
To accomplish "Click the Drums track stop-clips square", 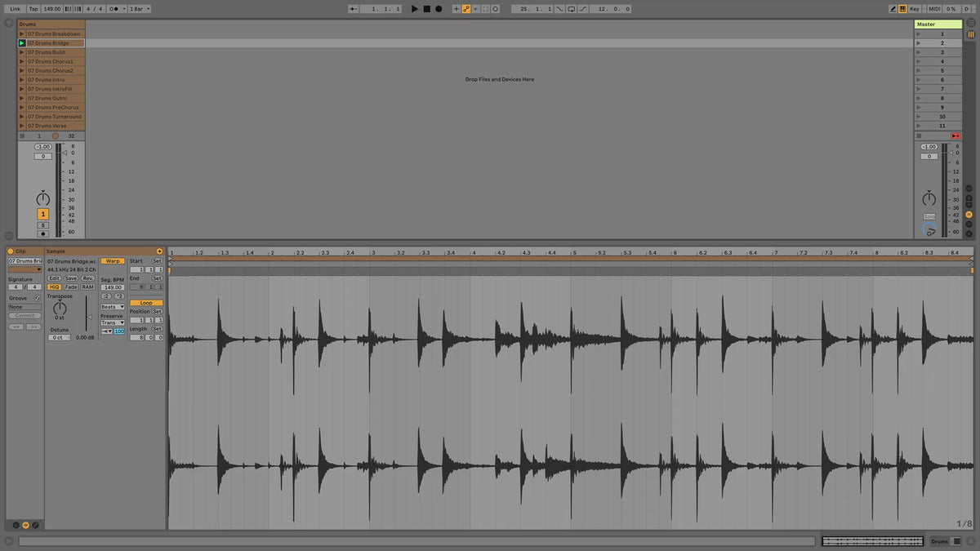I will pyautogui.click(x=22, y=136).
